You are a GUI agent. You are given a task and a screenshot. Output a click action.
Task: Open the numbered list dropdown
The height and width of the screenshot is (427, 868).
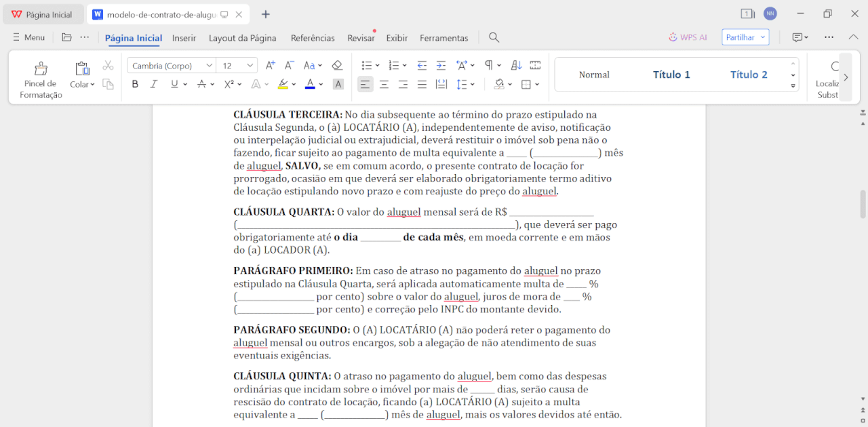pyautogui.click(x=404, y=66)
